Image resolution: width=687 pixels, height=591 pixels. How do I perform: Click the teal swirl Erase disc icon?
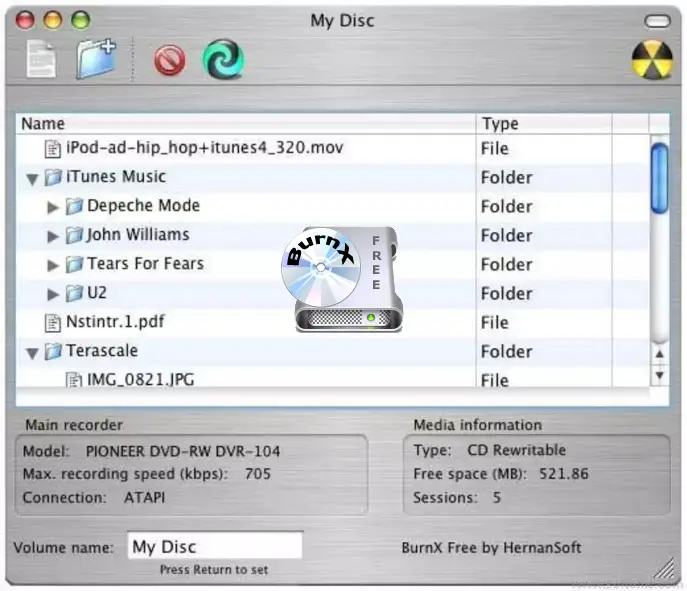[223, 59]
